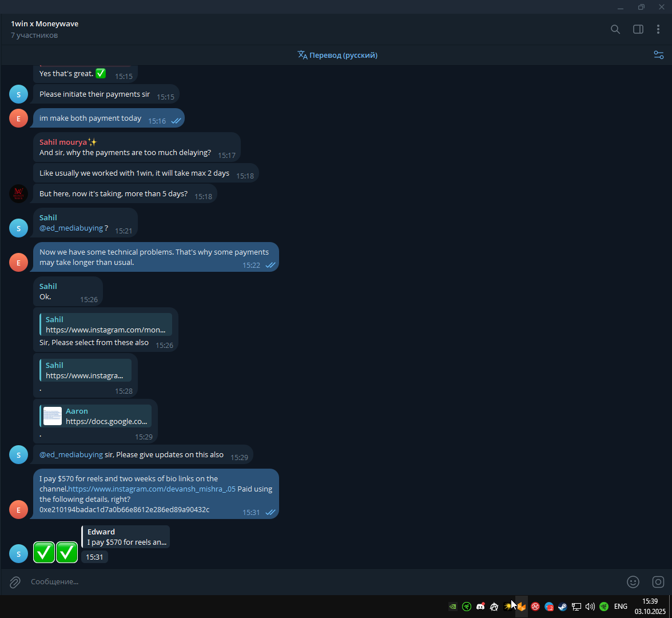672x618 pixels.
Task: Open Discord tray icon in taskbar
Action: 480,607
